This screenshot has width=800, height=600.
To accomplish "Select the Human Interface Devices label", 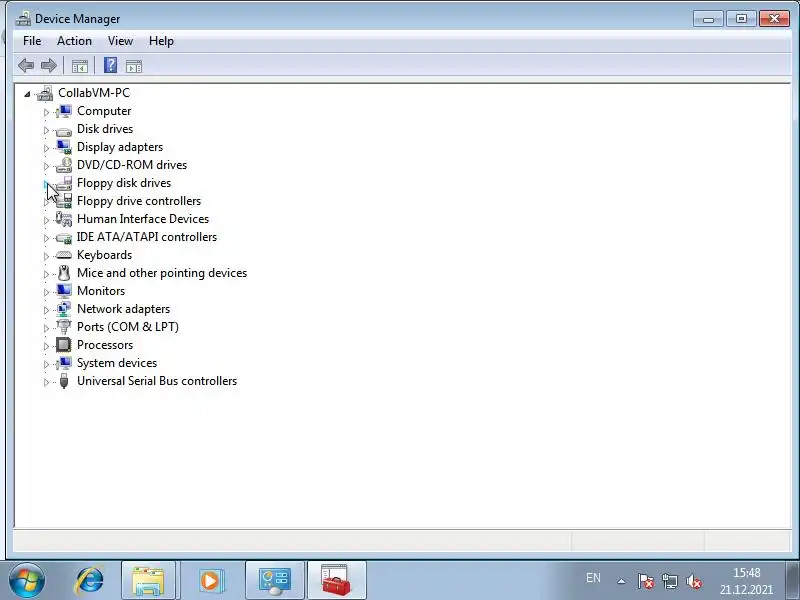I will [143, 219].
